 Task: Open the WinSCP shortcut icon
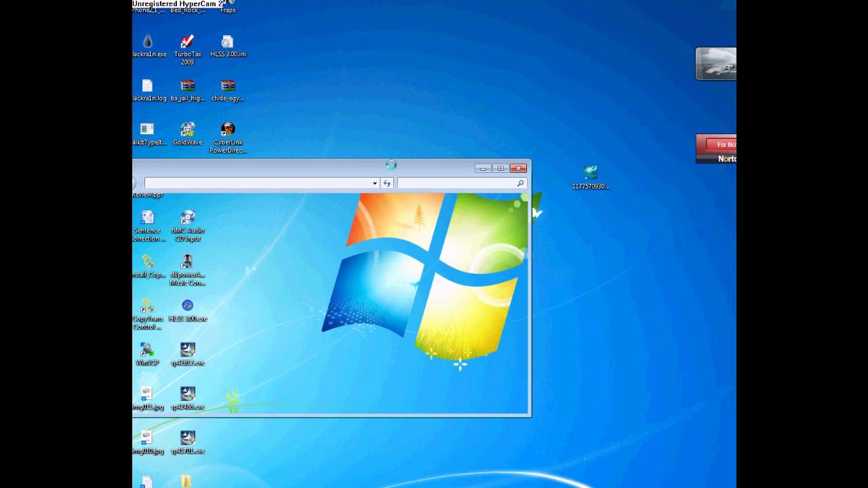pos(147,354)
